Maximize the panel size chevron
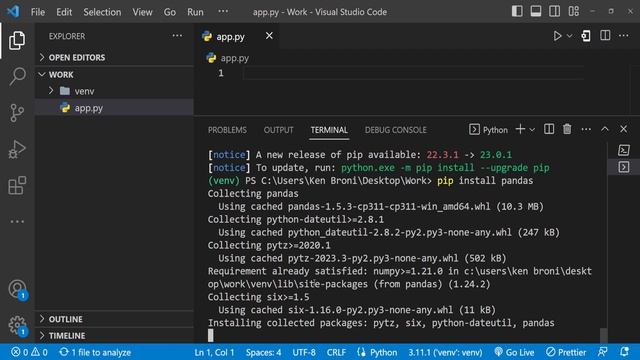The width and height of the screenshot is (640, 360). 605,129
